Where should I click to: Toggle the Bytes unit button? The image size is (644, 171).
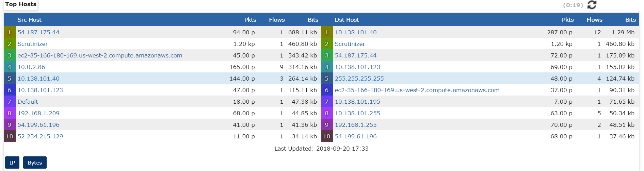pos(35,163)
